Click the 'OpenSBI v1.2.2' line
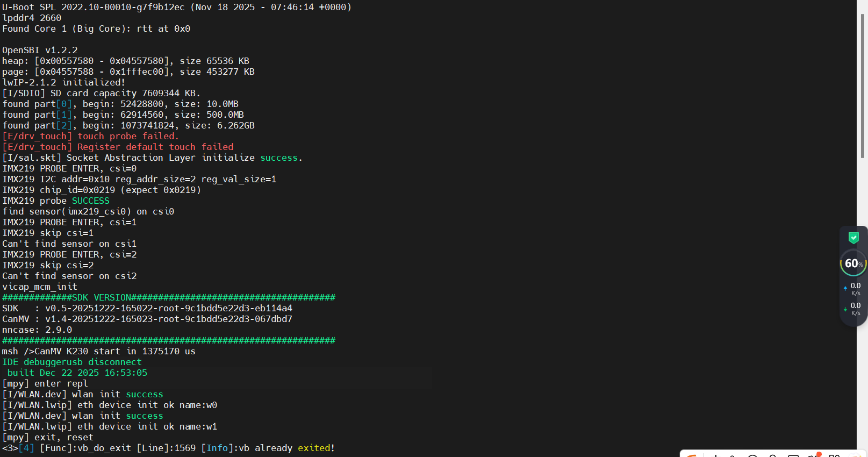The image size is (868, 457). (x=40, y=51)
